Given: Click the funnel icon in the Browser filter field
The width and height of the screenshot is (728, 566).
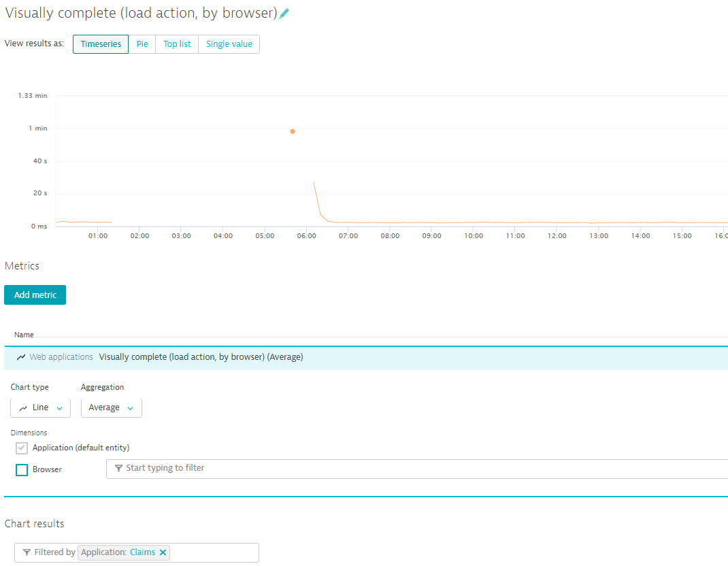Looking at the screenshot, I should click(x=118, y=468).
